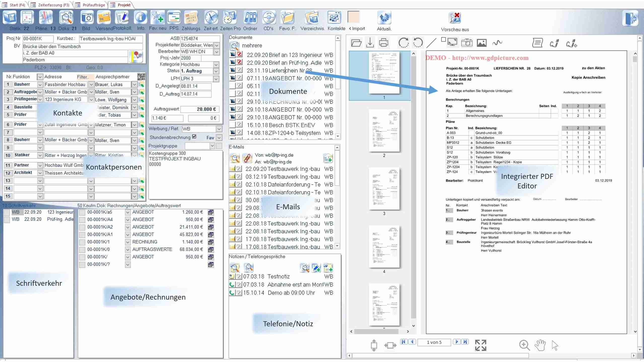This screenshot has height=362, width=644.
Task: Open the Doks search icon
Action: pos(66,18)
